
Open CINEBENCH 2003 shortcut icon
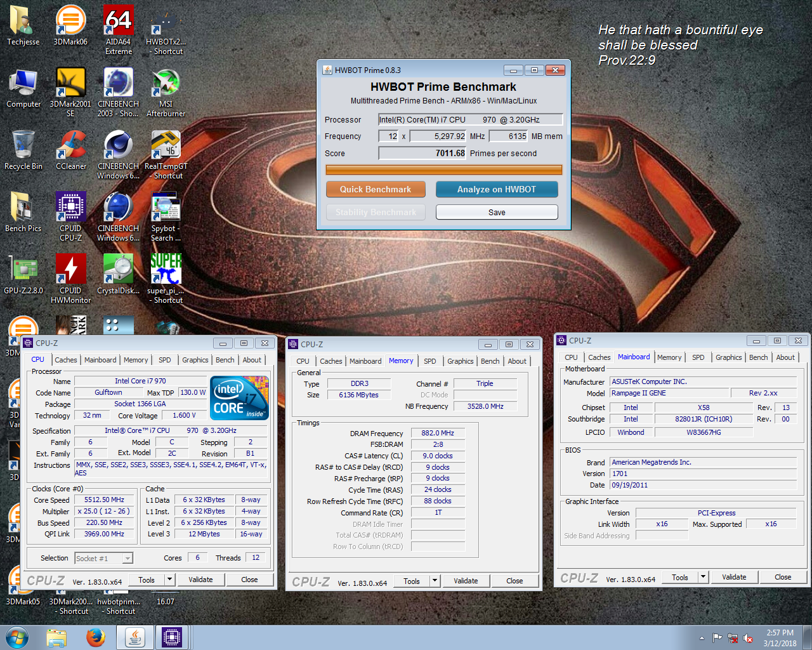click(x=119, y=92)
